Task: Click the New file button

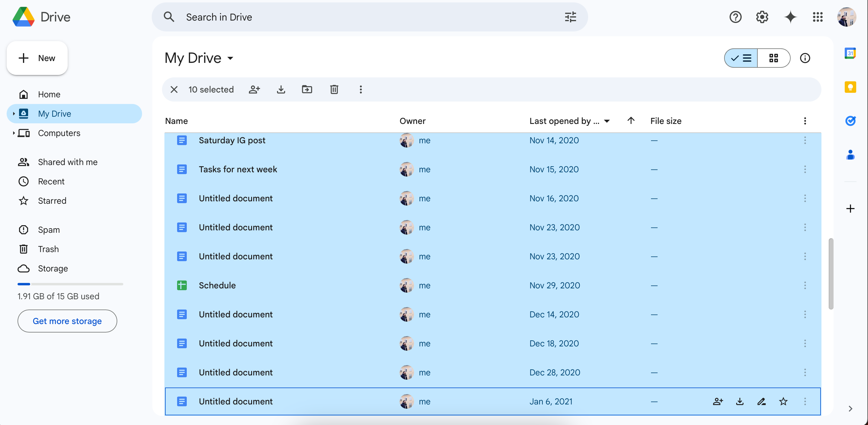Action: [x=38, y=57]
